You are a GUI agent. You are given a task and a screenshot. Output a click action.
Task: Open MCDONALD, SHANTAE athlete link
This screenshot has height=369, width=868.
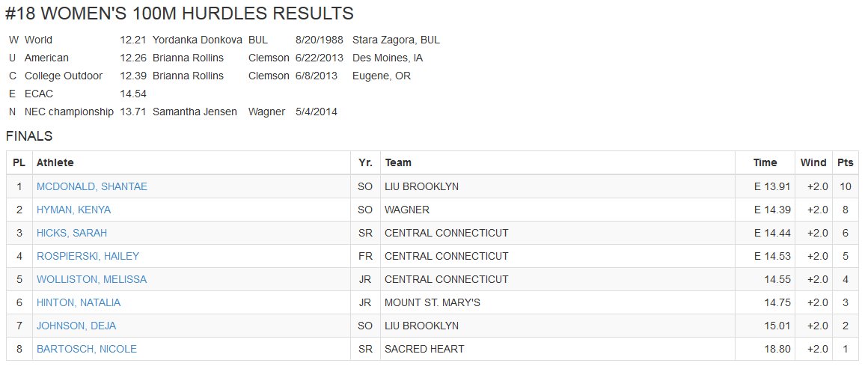coord(92,186)
